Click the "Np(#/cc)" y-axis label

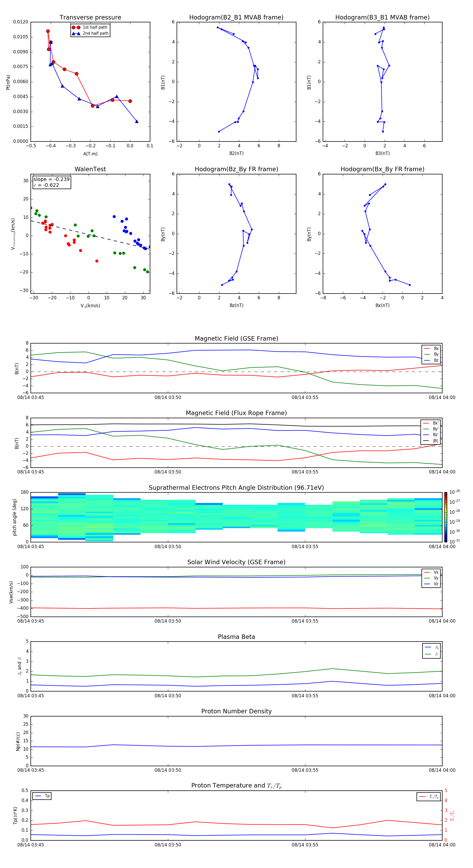[x=18, y=741]
